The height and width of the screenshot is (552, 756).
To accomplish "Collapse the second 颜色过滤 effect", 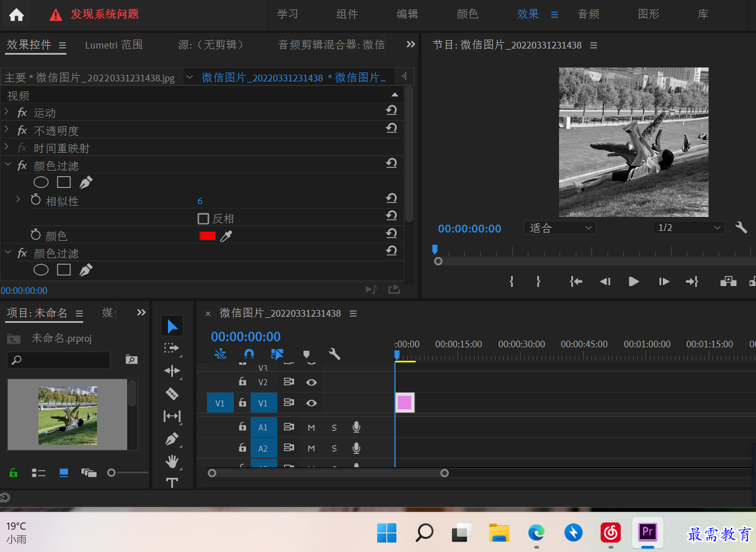I will [x=7, y=252].
